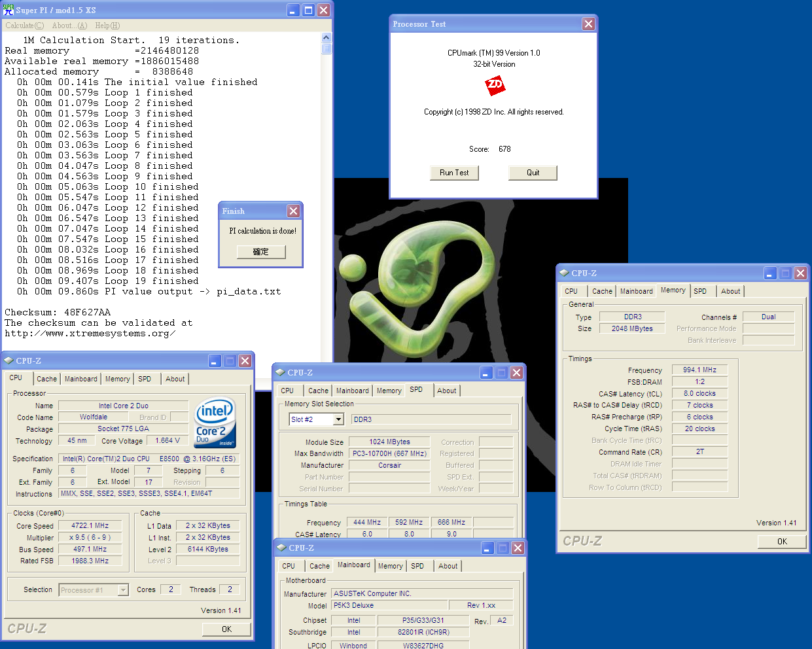Click the DRAM Frequency 994.1 MHz field
812x649 pixels.
[699, 370]
